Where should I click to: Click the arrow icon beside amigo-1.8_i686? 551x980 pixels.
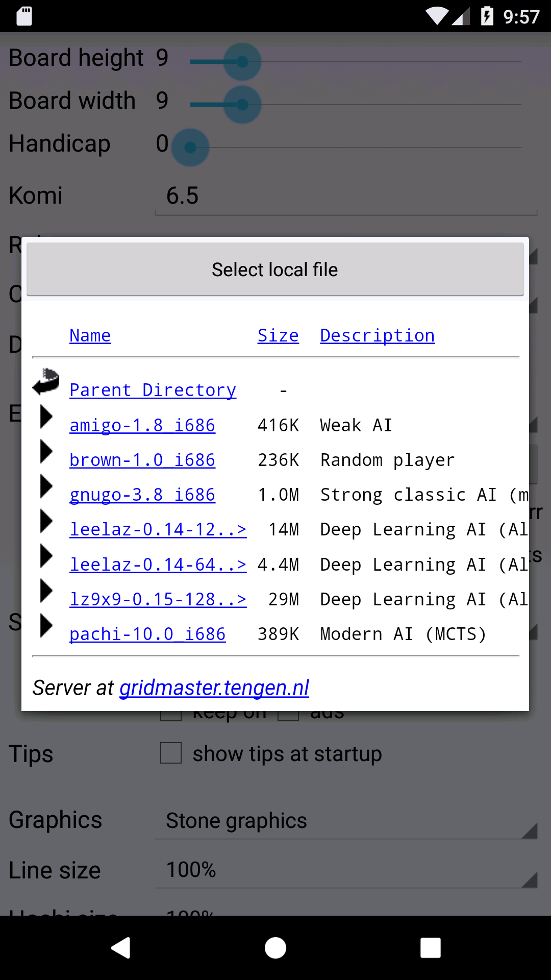[x=46, y=416]
